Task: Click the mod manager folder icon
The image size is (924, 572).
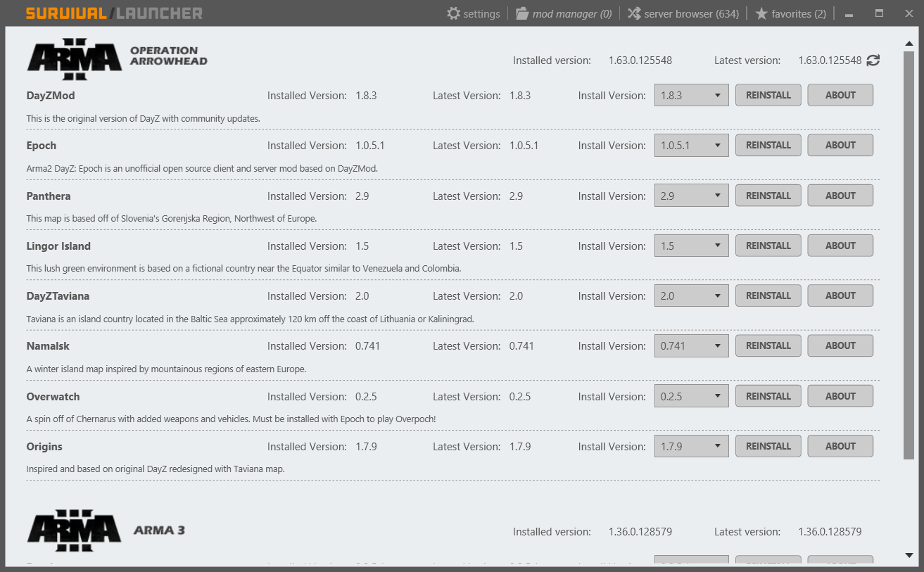Action: coord(522,13)
